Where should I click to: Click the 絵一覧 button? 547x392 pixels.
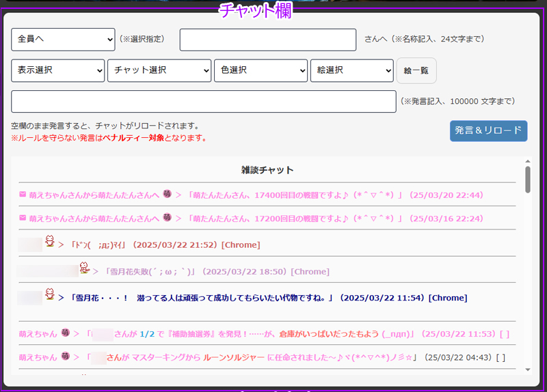click(x=416, y=70)
